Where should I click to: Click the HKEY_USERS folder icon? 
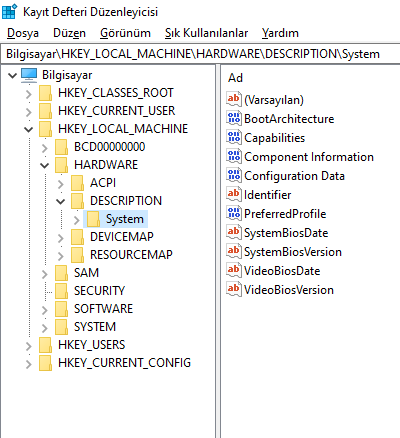pos(45,345)
